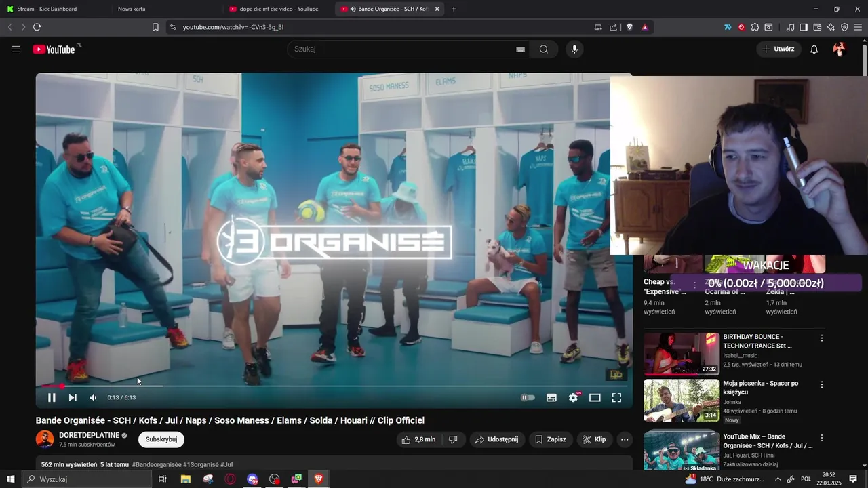Screen dimensions: 868x488
Task: Toggle the autoplay switch in the player
Action: [x=528, y=398]
